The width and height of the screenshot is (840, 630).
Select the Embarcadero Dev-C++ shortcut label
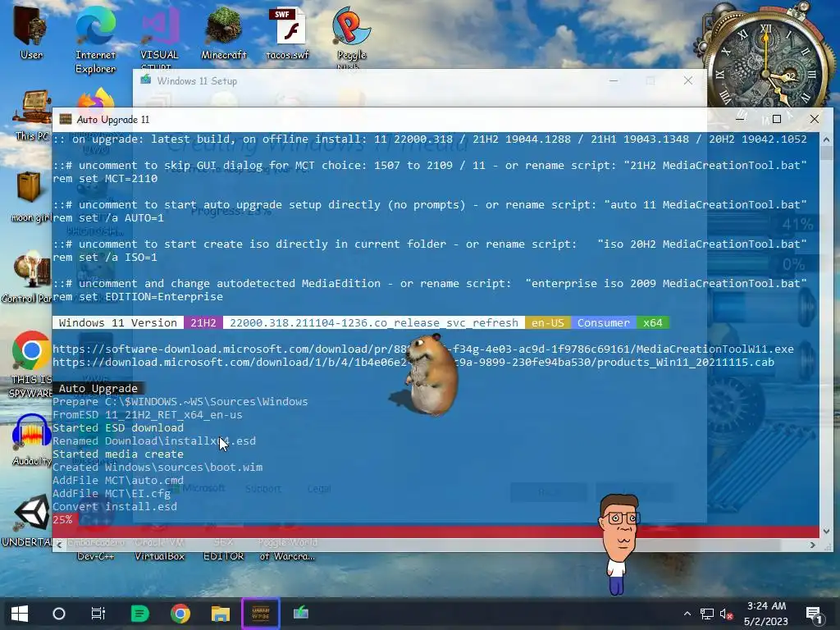95,550
